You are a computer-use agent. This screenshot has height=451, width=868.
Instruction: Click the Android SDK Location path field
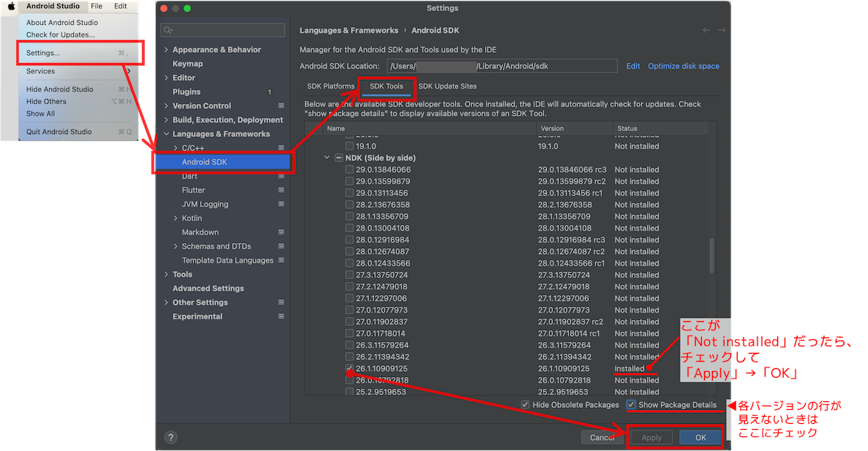[502, 66]
